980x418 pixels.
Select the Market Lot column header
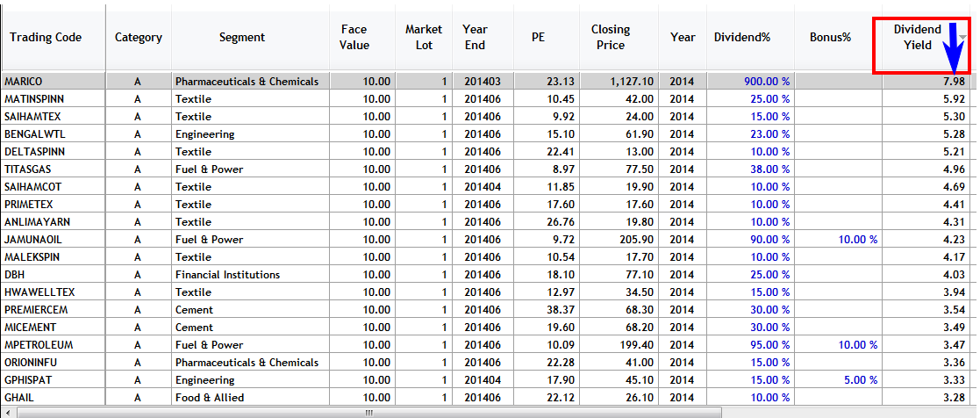coord(424,38)
